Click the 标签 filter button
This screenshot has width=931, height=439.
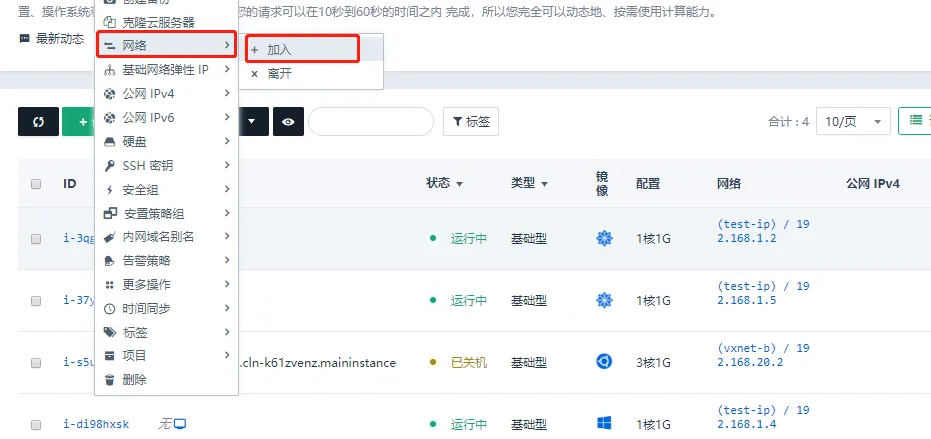(471, 121)
